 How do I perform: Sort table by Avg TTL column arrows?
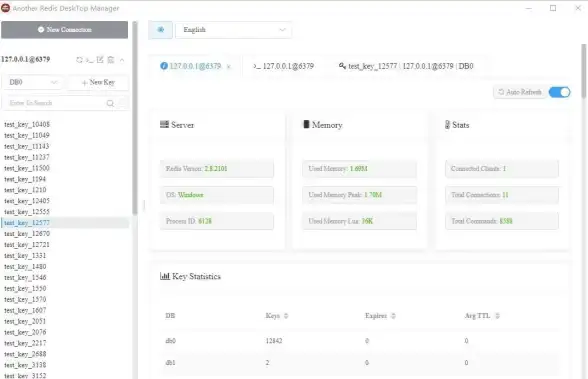[497, 316]
